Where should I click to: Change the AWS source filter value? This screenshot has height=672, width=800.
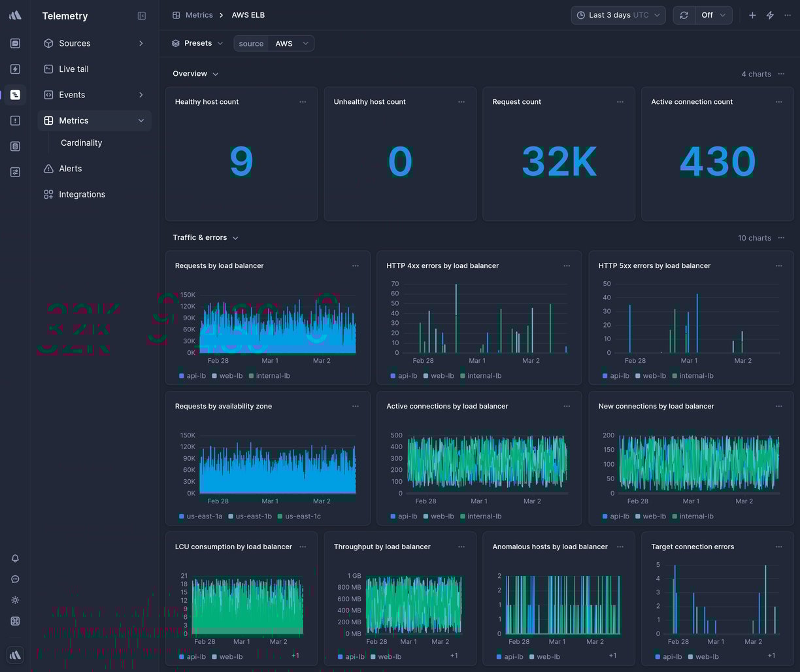point(290,43)
